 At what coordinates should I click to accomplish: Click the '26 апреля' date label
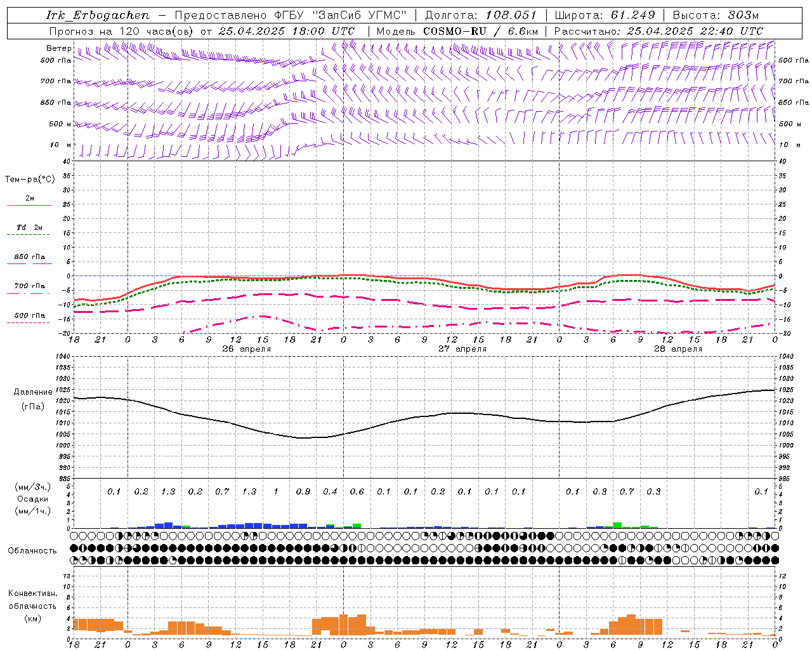click(x=246, y=349)
